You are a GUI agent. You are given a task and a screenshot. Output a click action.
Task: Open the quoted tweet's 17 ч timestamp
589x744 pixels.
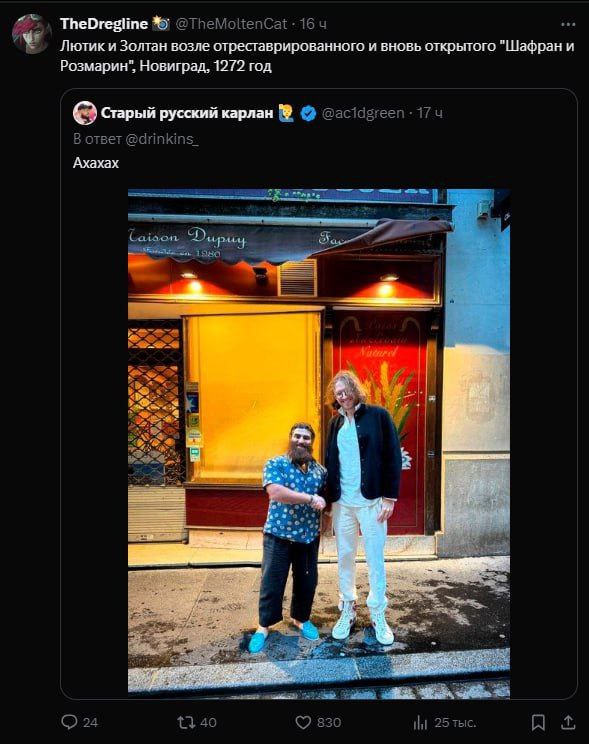click(430, 113)
